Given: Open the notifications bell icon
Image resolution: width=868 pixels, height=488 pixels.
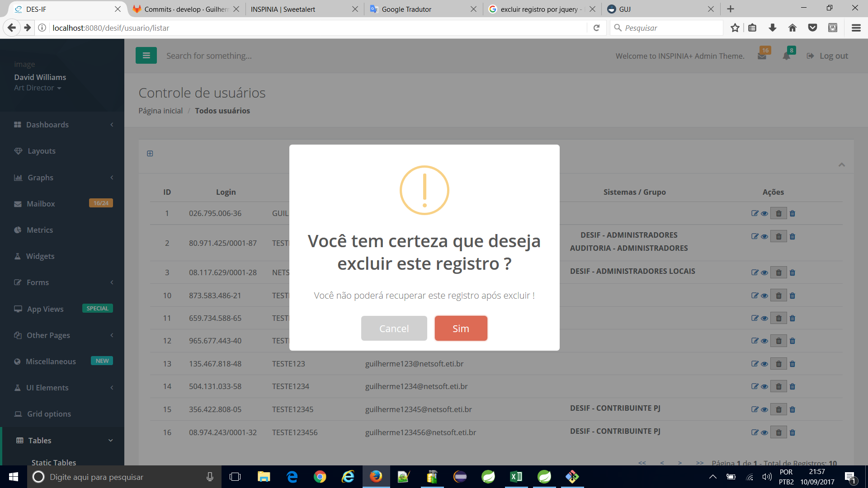Looking at the screenshot, I should (787, 56).
